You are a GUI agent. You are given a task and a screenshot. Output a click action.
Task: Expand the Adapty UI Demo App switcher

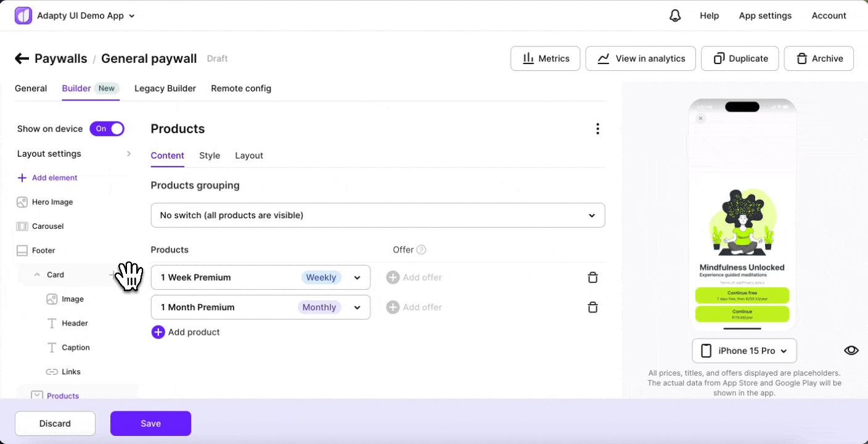85,16
